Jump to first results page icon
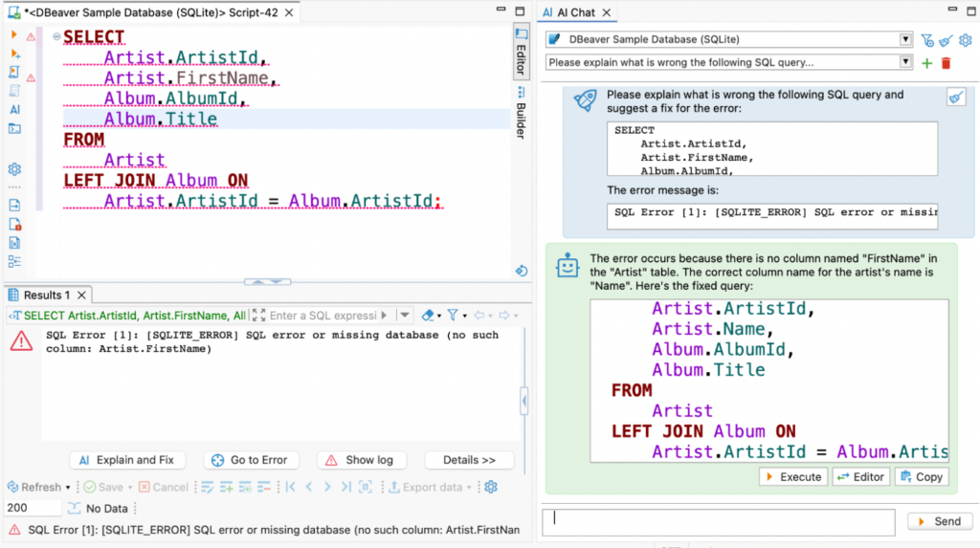This screenshot has width=980, height=548. click(291, 487)
